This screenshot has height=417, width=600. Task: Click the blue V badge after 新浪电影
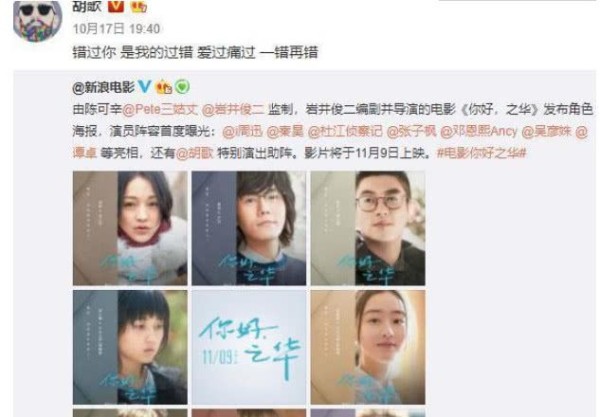tap(145, 87)
